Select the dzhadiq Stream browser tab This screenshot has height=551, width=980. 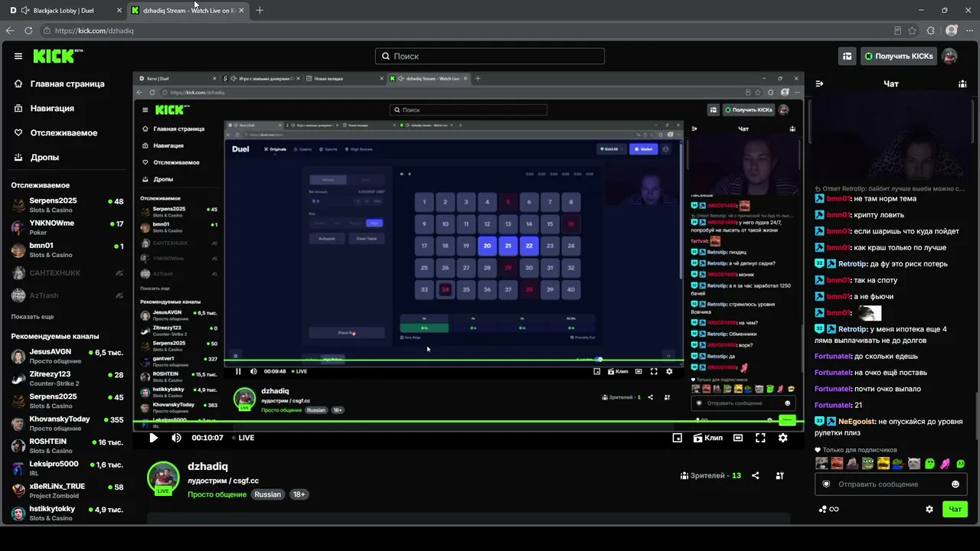[x=188, y=11]
